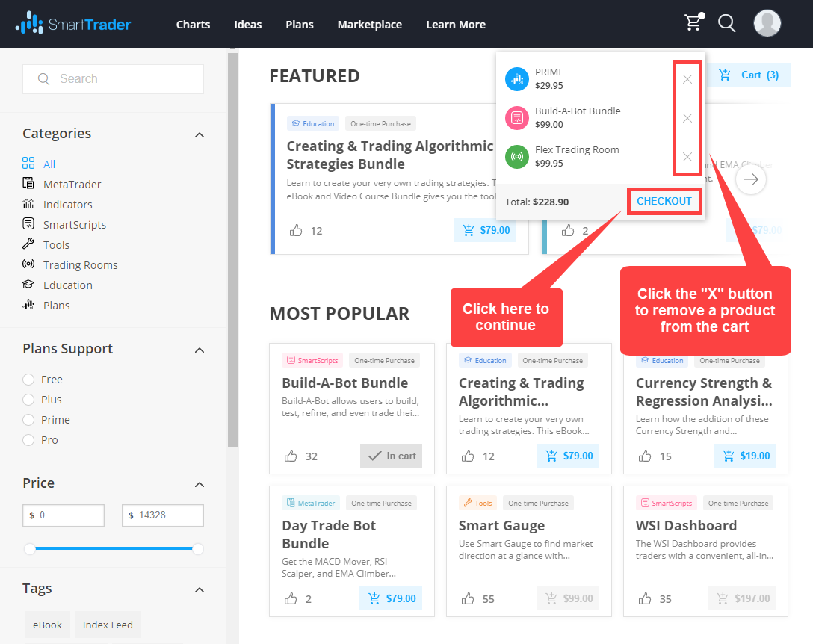813x644 pixels.
Task: Collapse the Categories section
Action: point(199,134)
